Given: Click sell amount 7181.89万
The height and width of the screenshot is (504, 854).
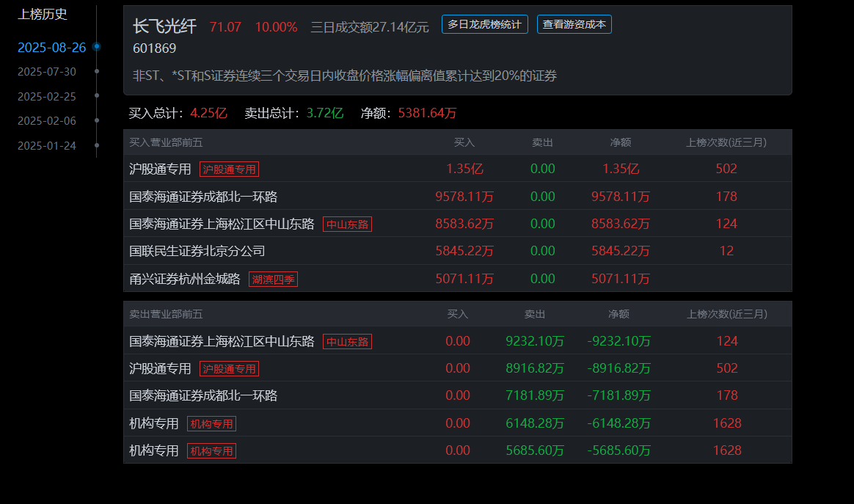Looking at the screenshot, I should point(535,395).
